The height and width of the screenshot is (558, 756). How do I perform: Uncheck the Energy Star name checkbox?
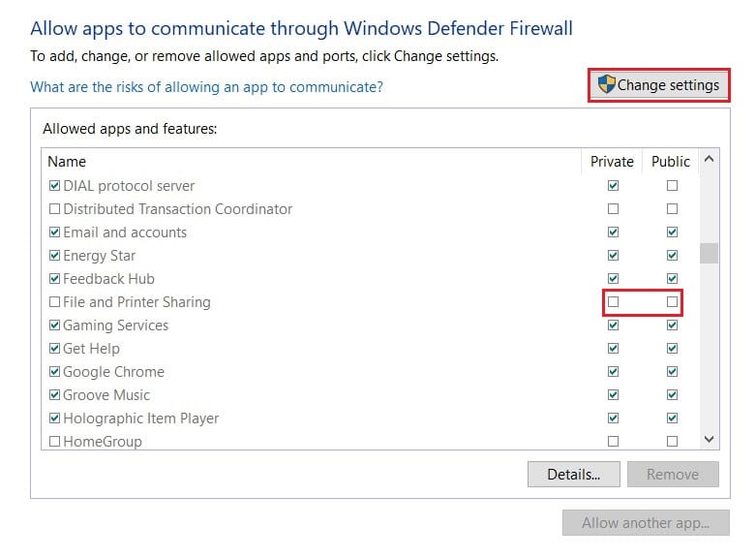[54, 256]
